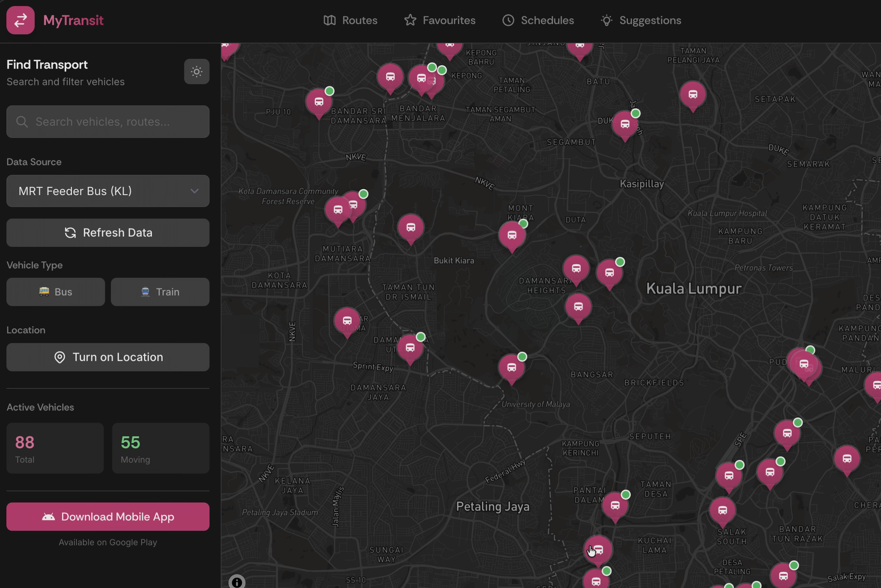Toggle the light/dark theme sun button

[x=196, y=72]
